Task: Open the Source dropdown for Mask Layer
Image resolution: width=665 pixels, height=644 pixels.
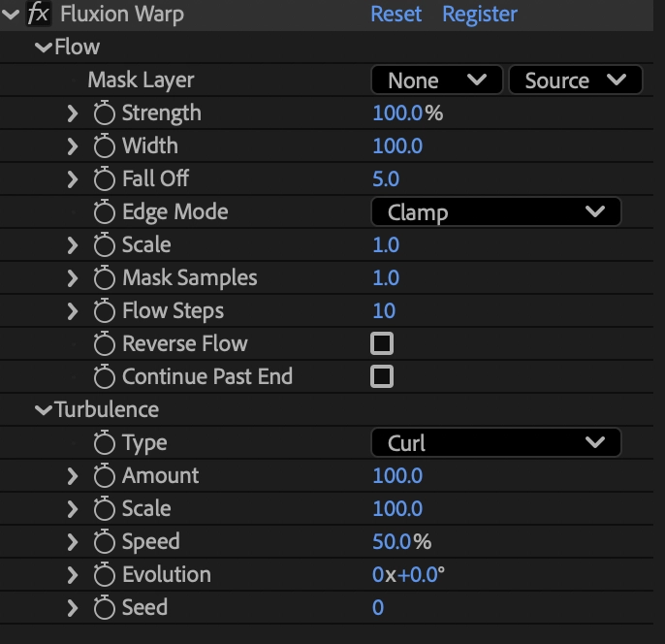Action: pyautogui.click(x=575, y=80)
